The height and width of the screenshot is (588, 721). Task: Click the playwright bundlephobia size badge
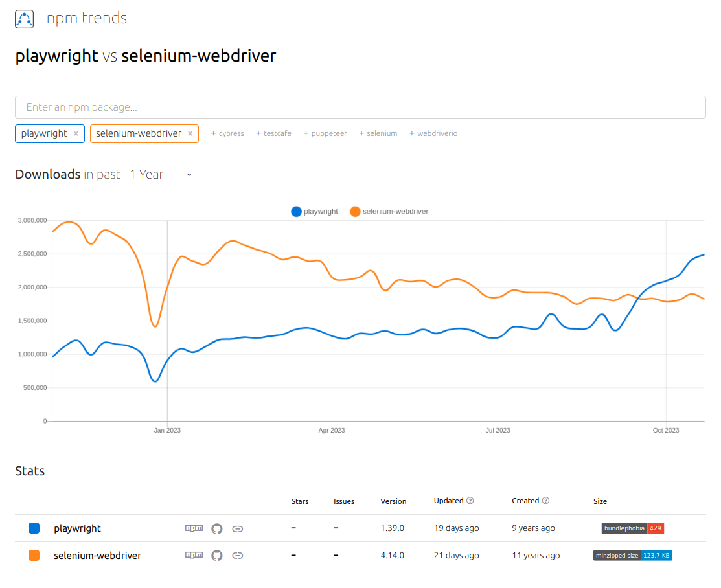tap(632, 528)
